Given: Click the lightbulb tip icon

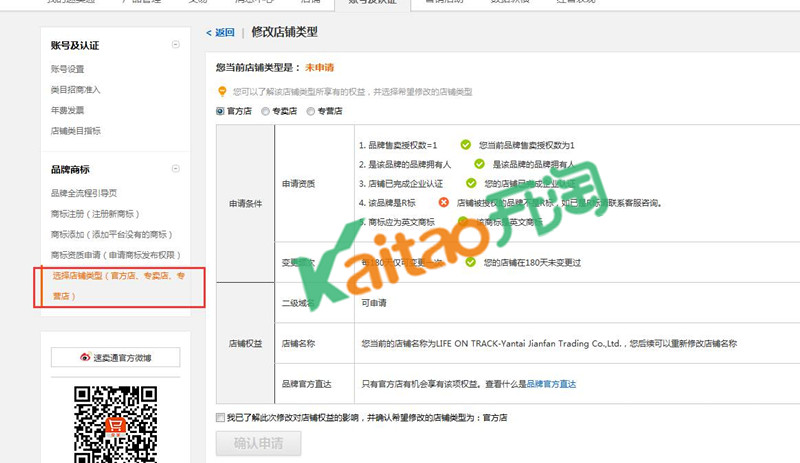Looking at the screenshot, I should 222,91.
